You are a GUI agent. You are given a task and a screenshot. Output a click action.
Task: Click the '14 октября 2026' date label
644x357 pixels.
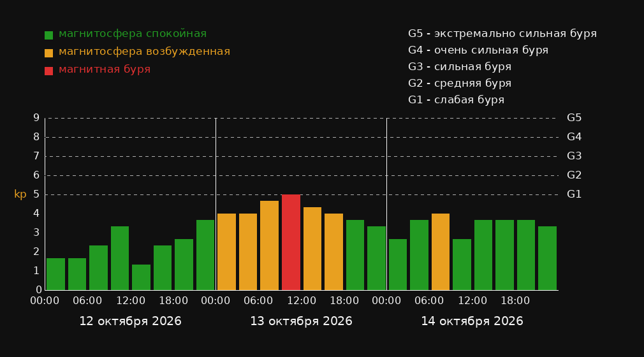click(x=472, y=321)
